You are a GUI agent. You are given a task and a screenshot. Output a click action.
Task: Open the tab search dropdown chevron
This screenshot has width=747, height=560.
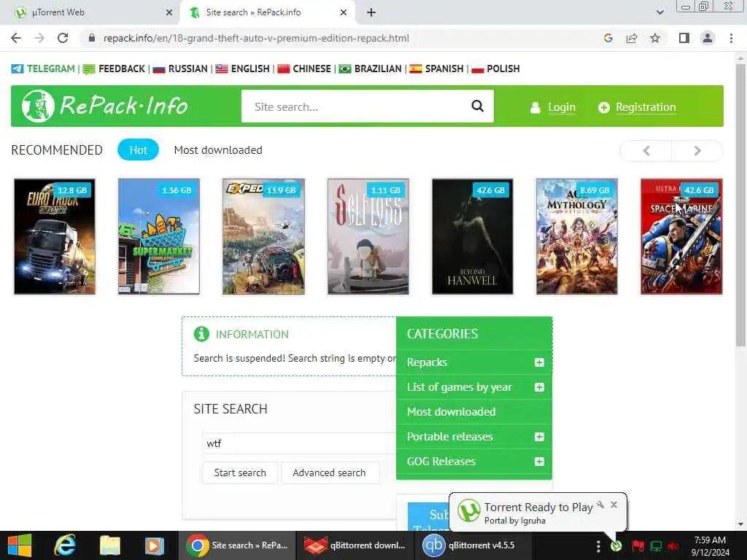[x=659, y=12]
